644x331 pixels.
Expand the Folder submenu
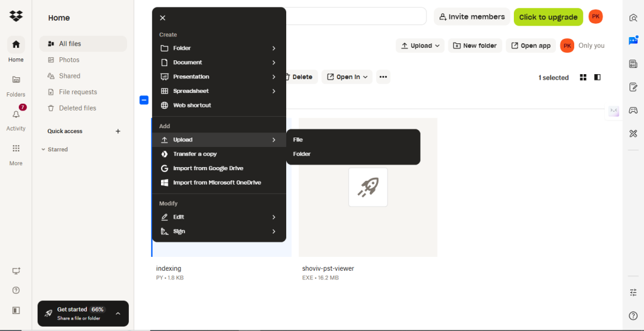tap(219, 48)
